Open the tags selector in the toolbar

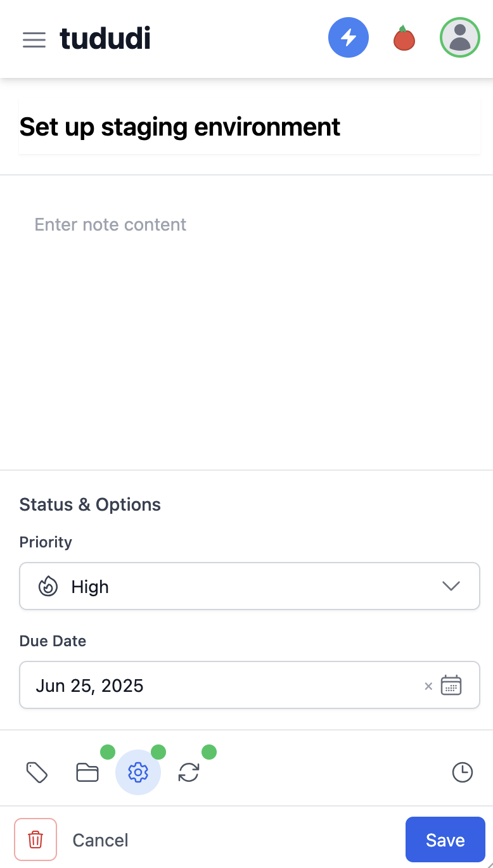[x=36, y=772]
